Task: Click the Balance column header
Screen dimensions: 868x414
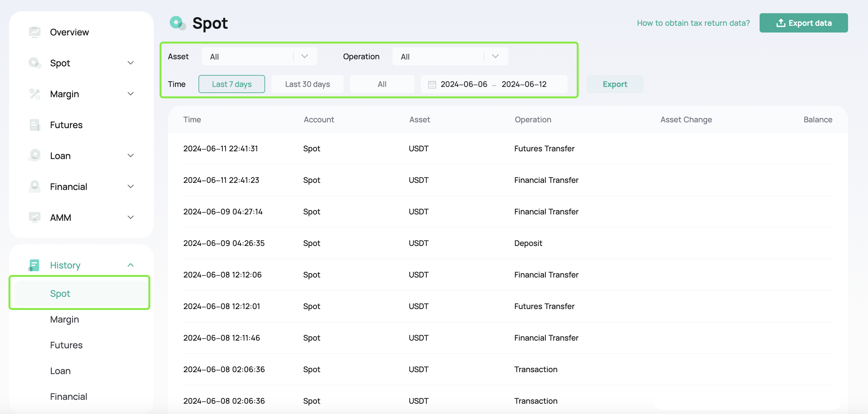Action: click(818, 120)
